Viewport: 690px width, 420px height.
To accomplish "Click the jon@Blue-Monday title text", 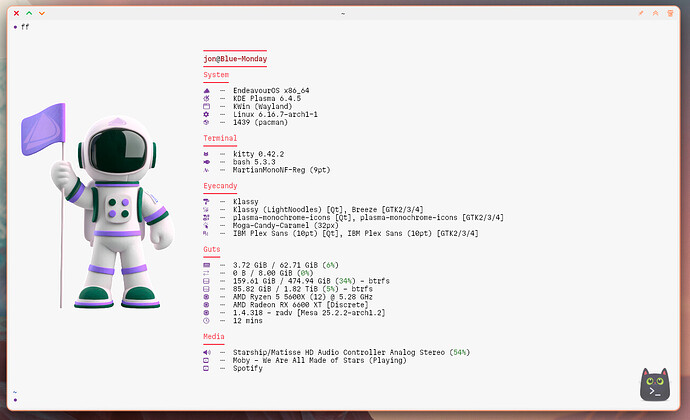I will point(235,59).
